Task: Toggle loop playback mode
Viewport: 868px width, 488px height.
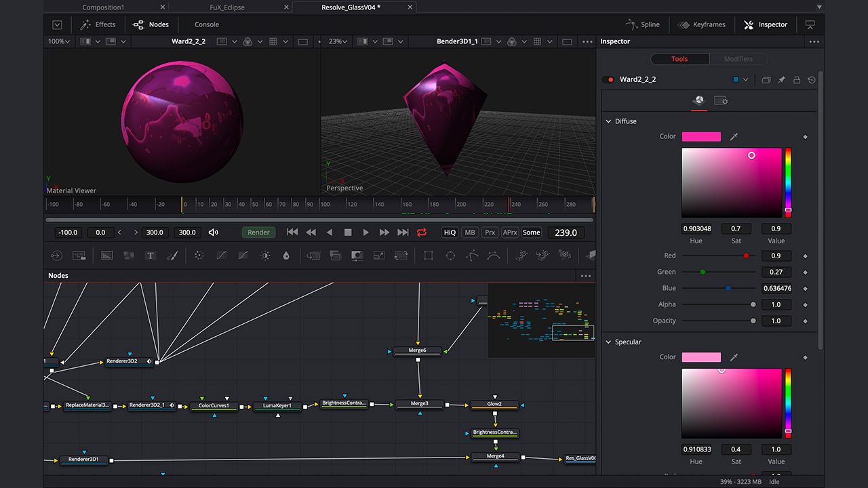Action: click(x=422, y=232)
